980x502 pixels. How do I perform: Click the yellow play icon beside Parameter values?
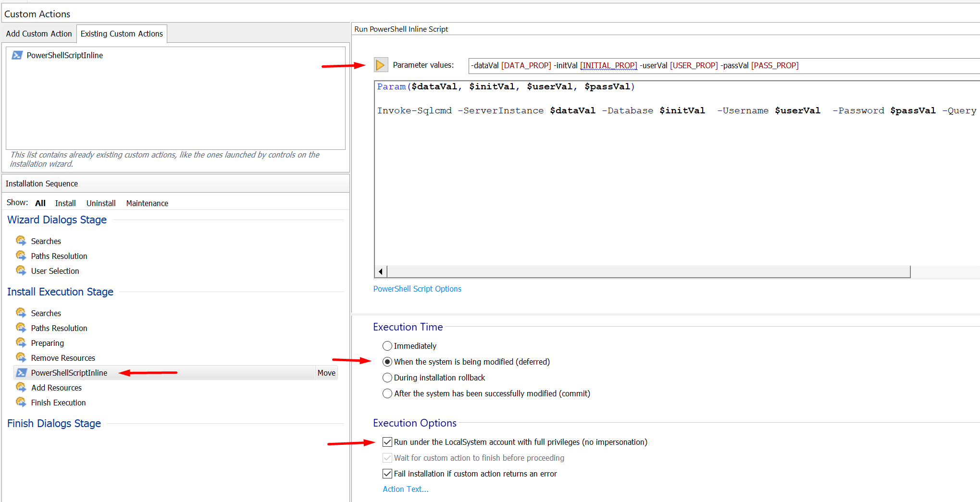click(x=380, y=65)
